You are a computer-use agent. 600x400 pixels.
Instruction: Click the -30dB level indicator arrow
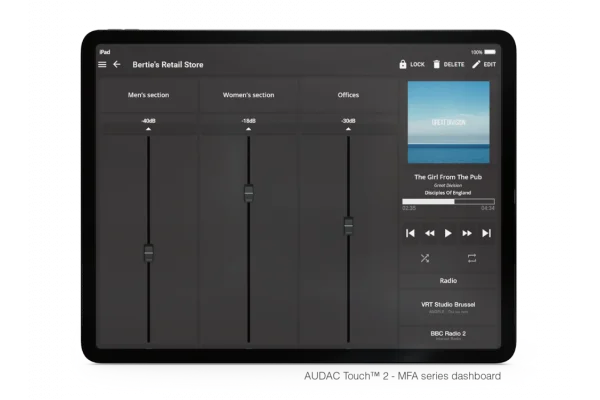[x=348, y=129]
